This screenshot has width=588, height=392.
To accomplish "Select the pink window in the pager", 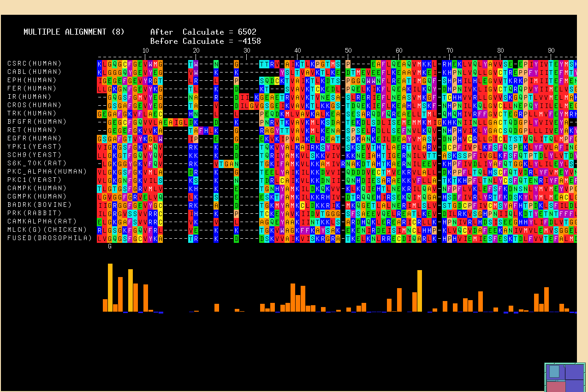I will 556,386.
